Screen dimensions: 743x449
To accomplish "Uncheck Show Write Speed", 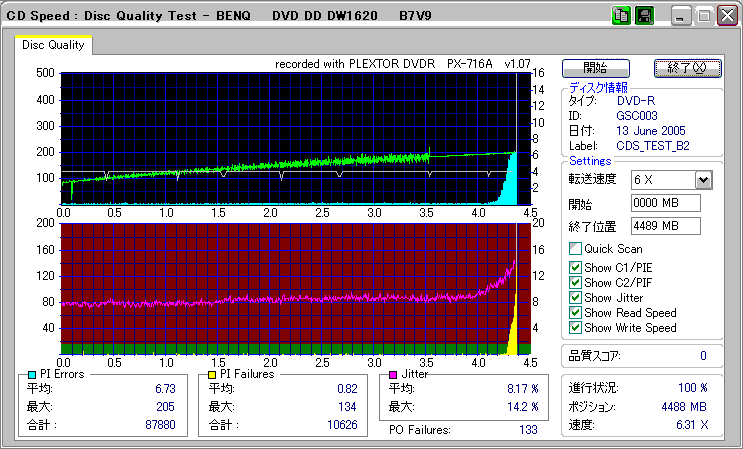I will (575, 328).
